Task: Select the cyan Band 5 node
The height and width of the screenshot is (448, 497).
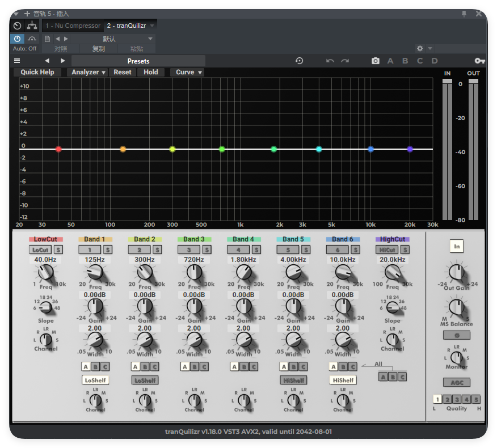Action: (x=319, y=149)
